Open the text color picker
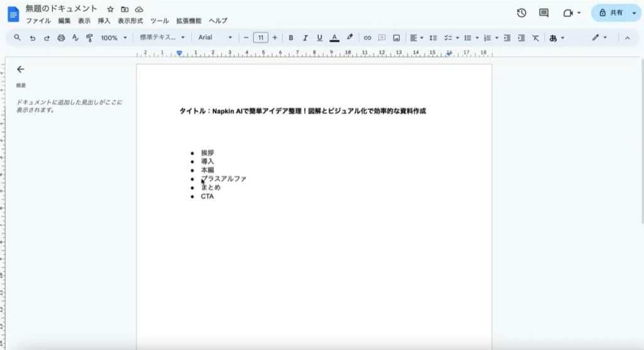The width and height of the screenshot is (644, 350). tap(335, 38)
